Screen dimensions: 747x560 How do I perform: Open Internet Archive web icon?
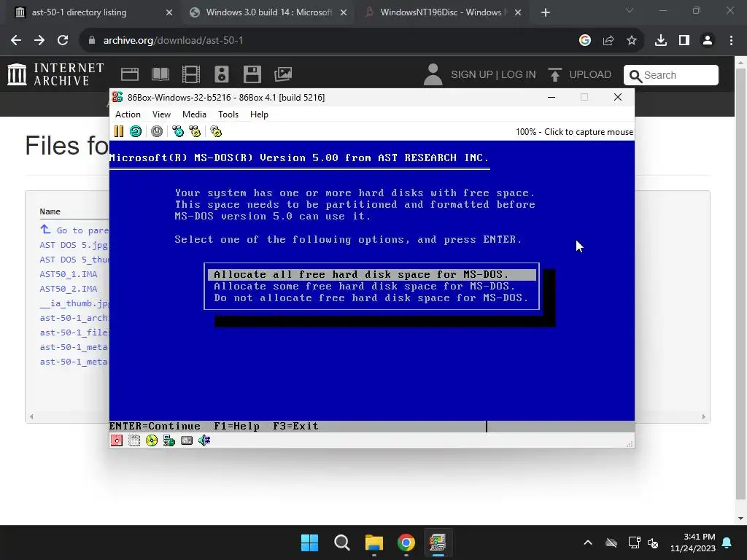point(130,74)
